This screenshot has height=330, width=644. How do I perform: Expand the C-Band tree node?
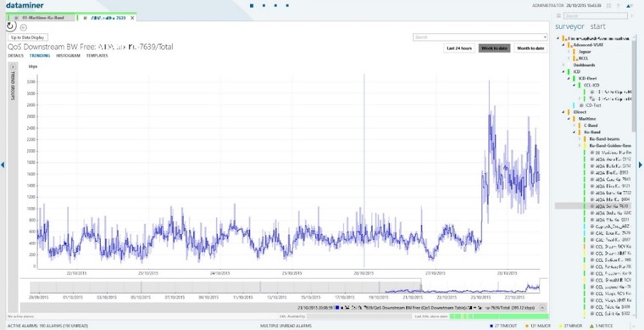click(x=575, y=126)
